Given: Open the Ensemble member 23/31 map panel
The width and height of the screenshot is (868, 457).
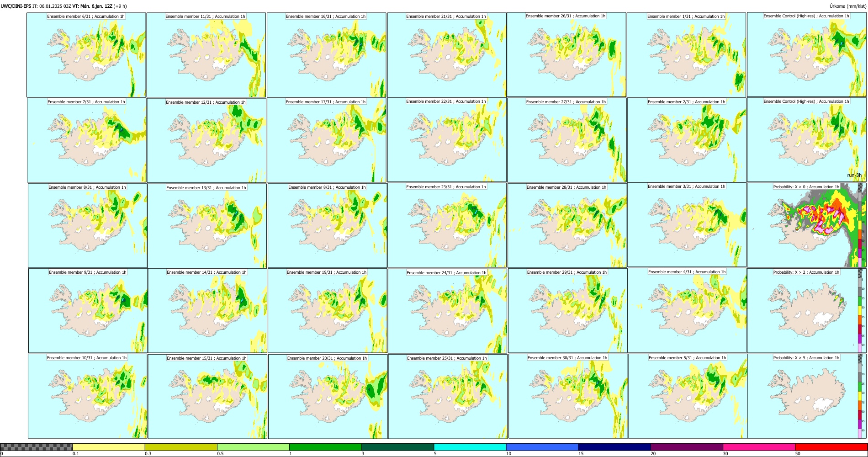Looking at the screenshot, I should (447, 225).
